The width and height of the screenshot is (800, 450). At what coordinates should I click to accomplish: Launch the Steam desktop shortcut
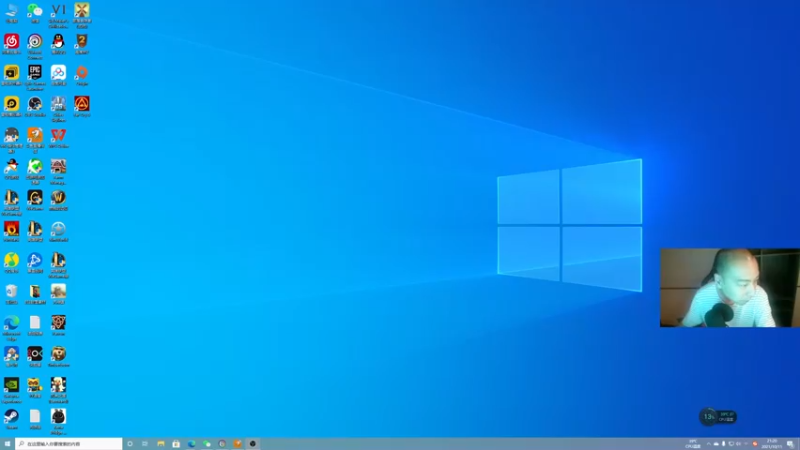pos(11,419)
